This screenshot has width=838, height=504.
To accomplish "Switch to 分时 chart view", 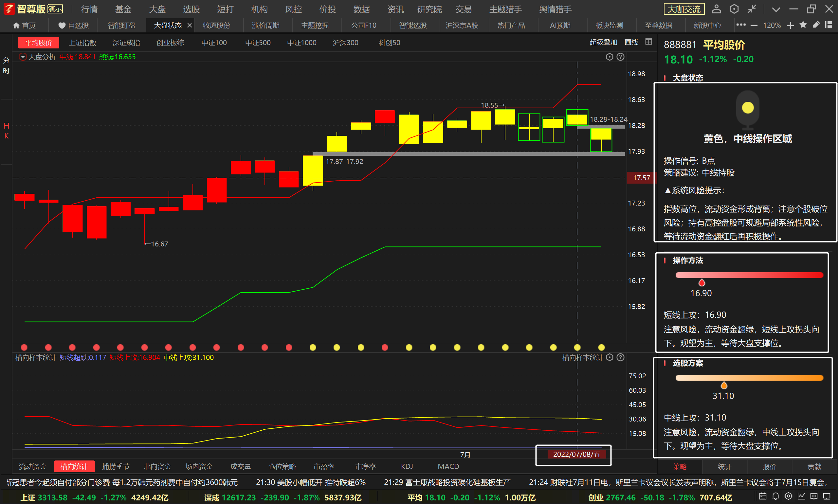I will point(6,65).
